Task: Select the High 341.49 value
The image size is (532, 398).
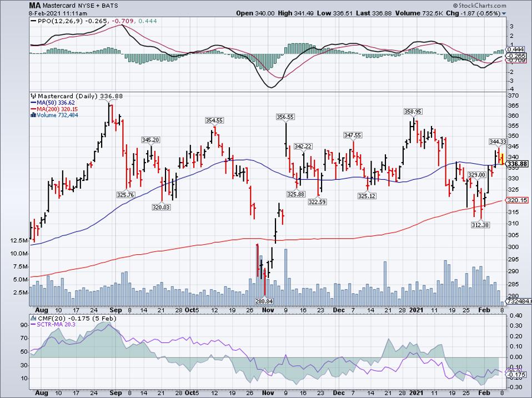Action: pyautogui.click(x=296, y=13)
